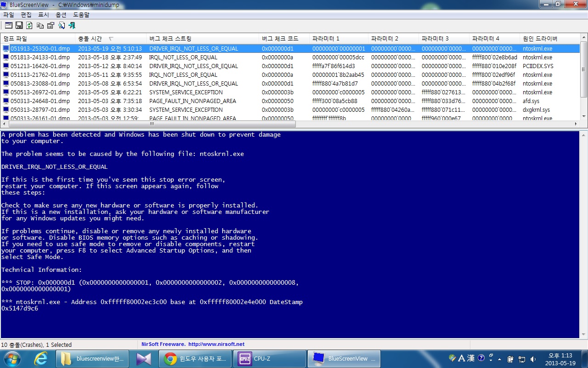The image size is (588, 368).
Task: Open the Windows Start orb
Action: tap(12, 359)
